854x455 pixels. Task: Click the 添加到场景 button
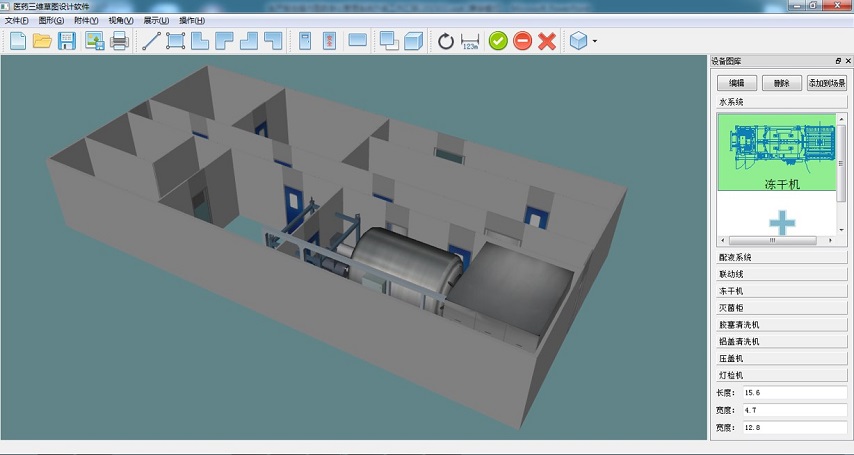point(827,83)
